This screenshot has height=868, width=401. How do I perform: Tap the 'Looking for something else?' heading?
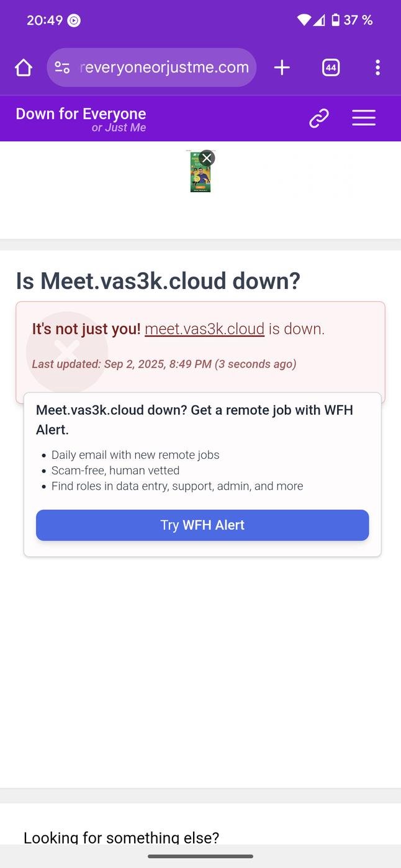[x=121, y=838]
